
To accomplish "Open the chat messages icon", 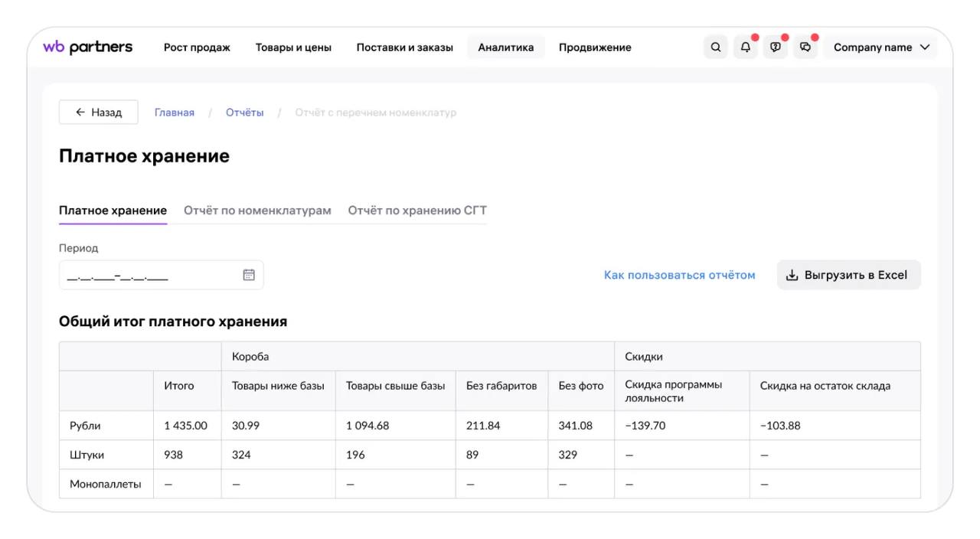I will pyautogui.click(x=805, y=47).
